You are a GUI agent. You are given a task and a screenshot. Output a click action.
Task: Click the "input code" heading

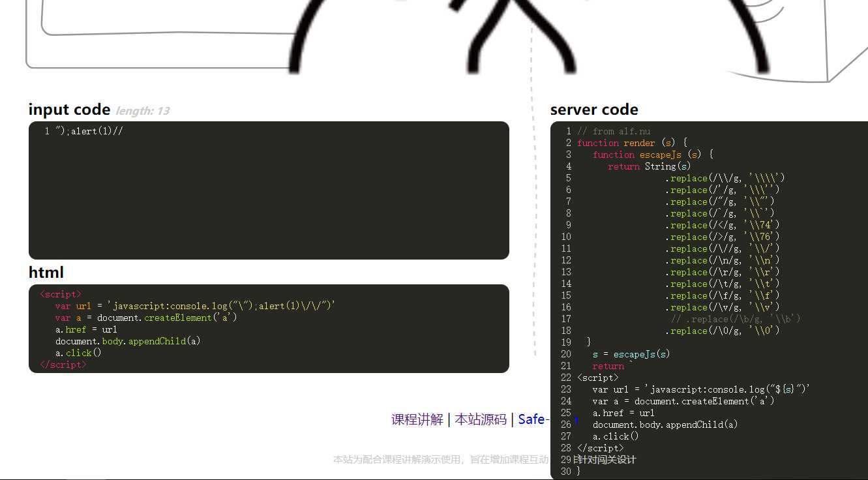(x=69, y=110)
